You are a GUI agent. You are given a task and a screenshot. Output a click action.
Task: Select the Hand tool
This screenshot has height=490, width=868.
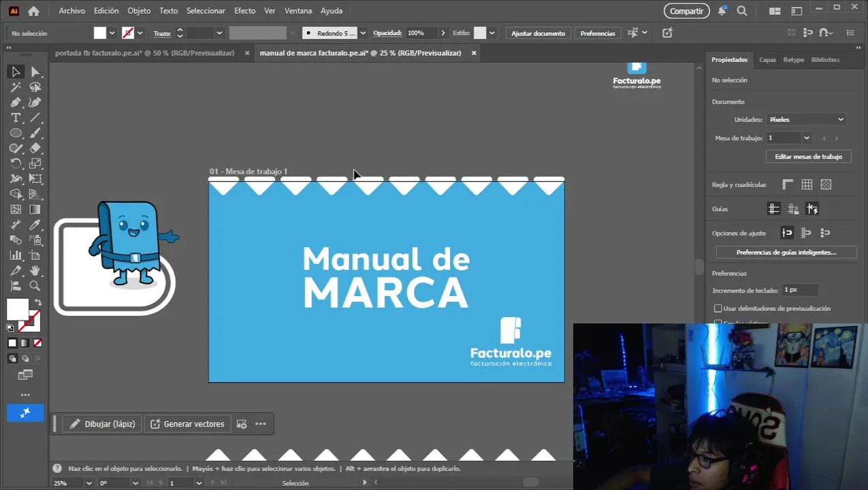pos(35,271)
